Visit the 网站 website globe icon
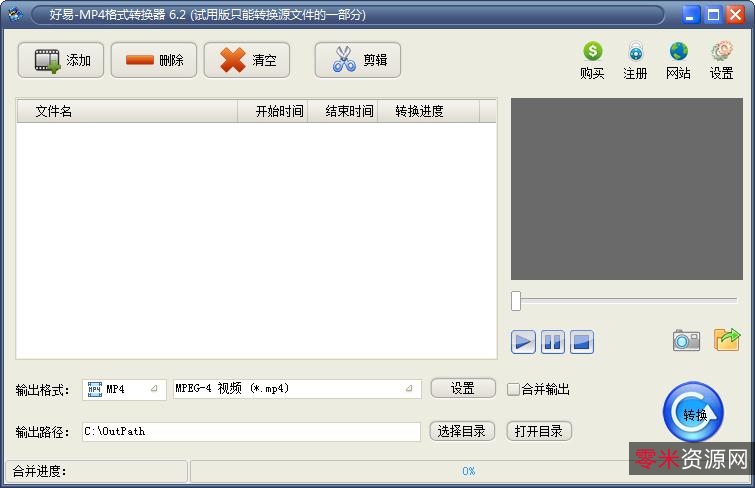Viewport: 755px width, 488px height. (678, 61)
